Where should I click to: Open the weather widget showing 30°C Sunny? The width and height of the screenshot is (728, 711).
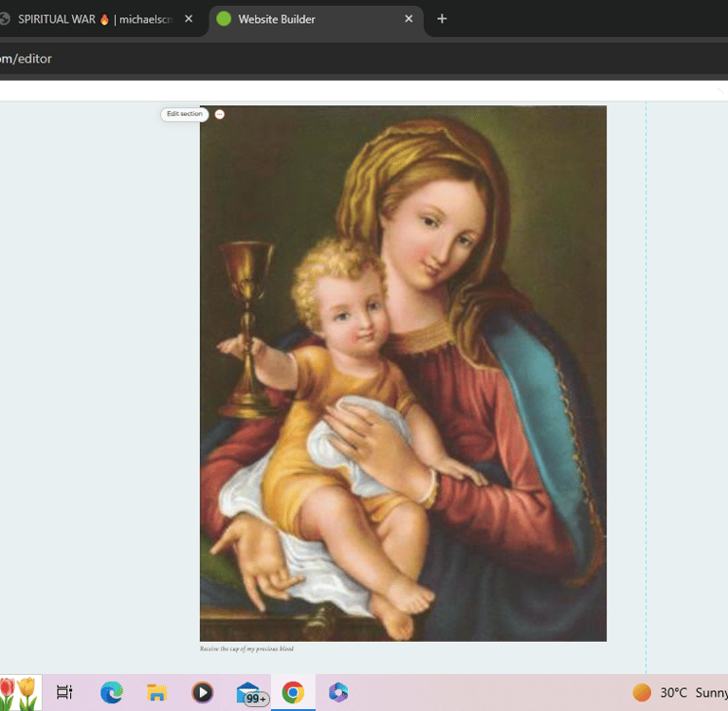681,693
